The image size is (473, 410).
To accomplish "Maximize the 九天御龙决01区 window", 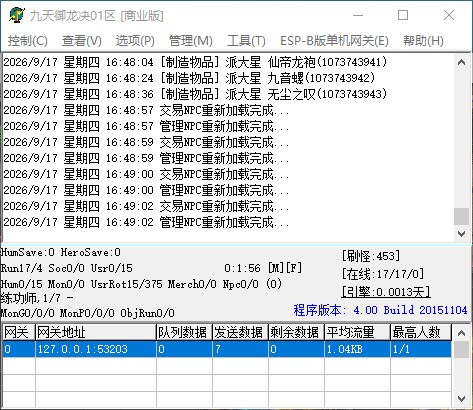I will click(403, 15).
